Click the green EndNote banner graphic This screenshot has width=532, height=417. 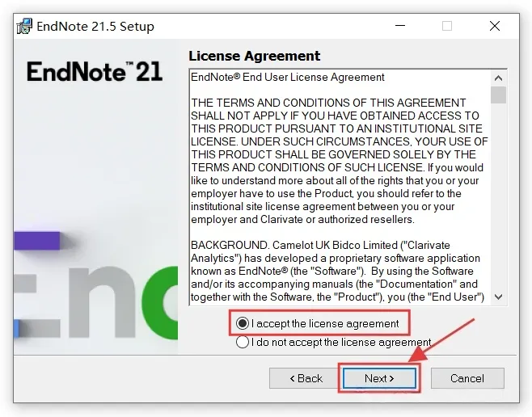pos(160,303)
